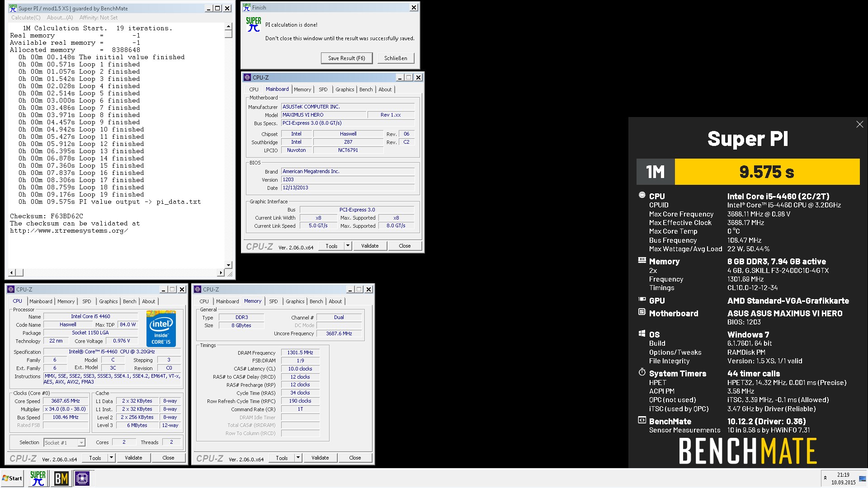Click the 9.575 s result bar
The image size is (868, 488).
point(767,172)
